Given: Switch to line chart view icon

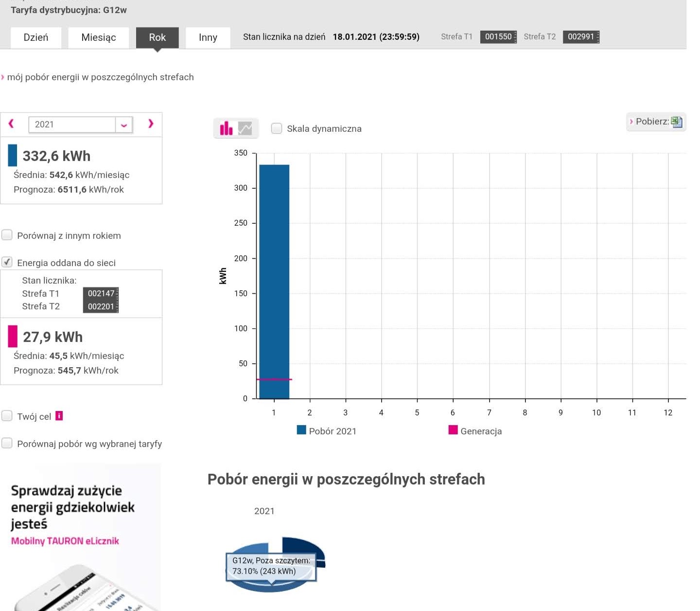Looking at the screenshot, I should pos(245,128).
